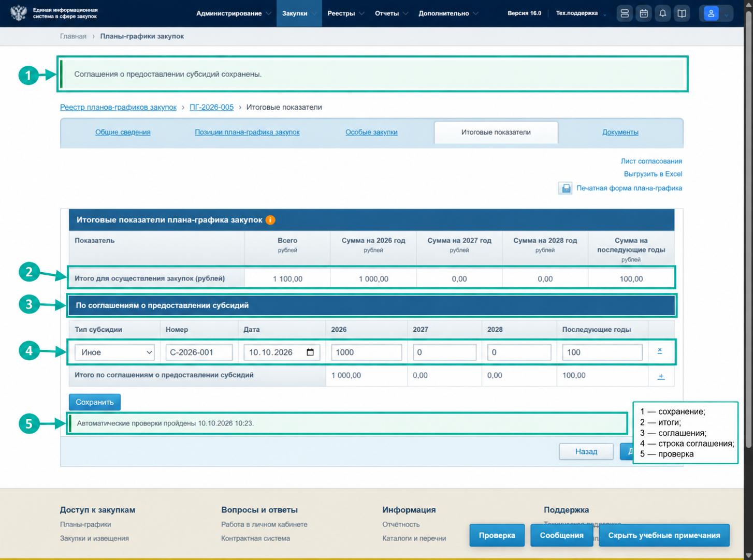Open the Сообщения button
753x560 pixels.
(x=561, y=535)
